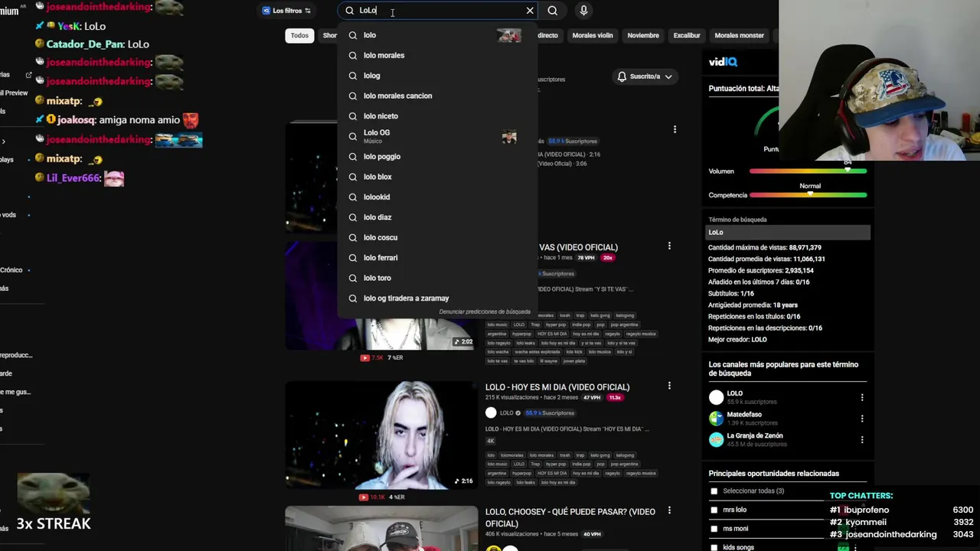Click the magnifier search submit button
Image resolution: width=980 pixels, height=551 pixels.
[x=553, y=11]
